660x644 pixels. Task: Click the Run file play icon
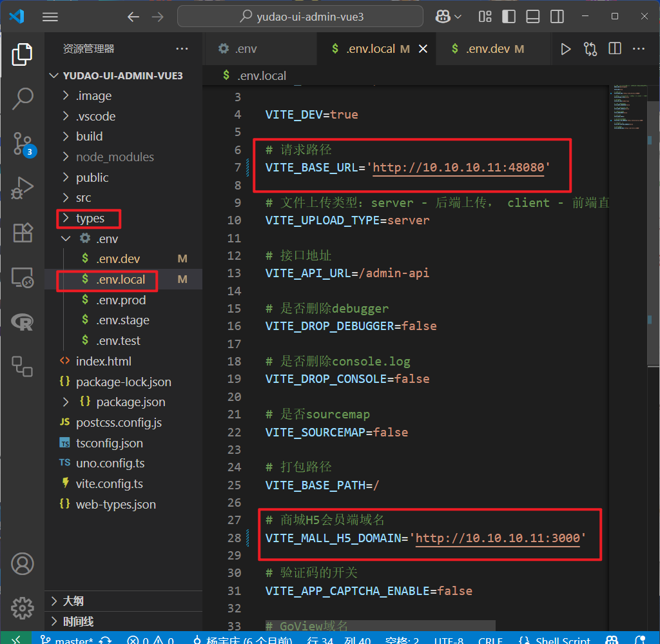coord(566,49)
